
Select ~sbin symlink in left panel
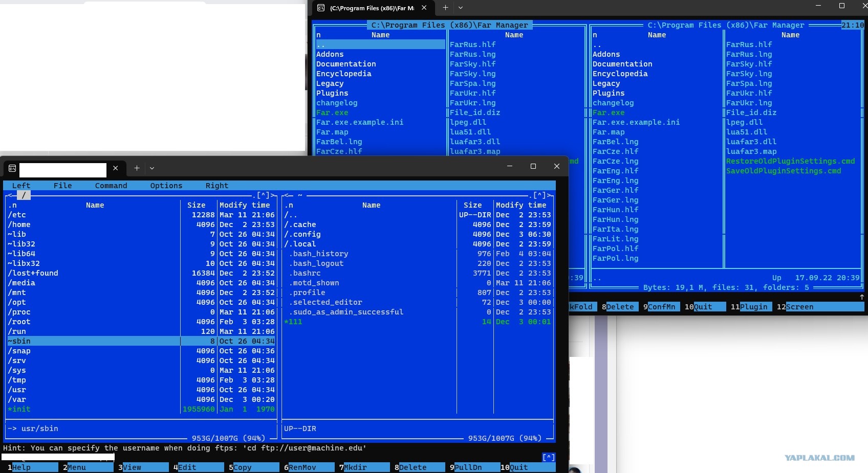point(141,341)
